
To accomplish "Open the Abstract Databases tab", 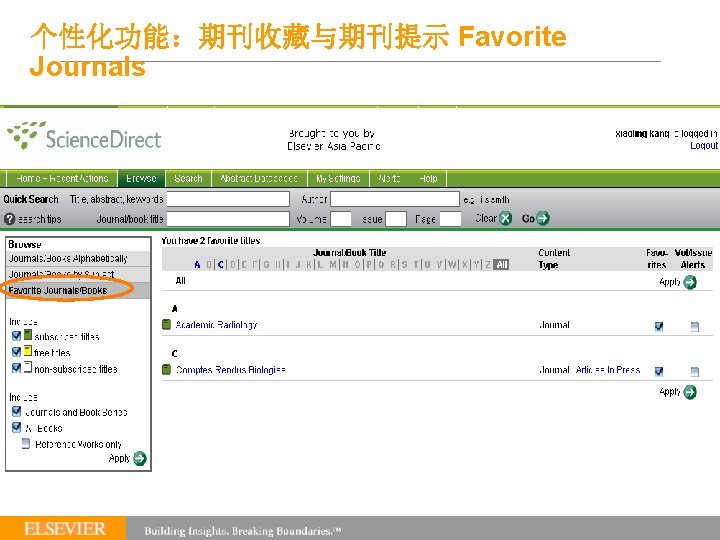I will [259, 178].
